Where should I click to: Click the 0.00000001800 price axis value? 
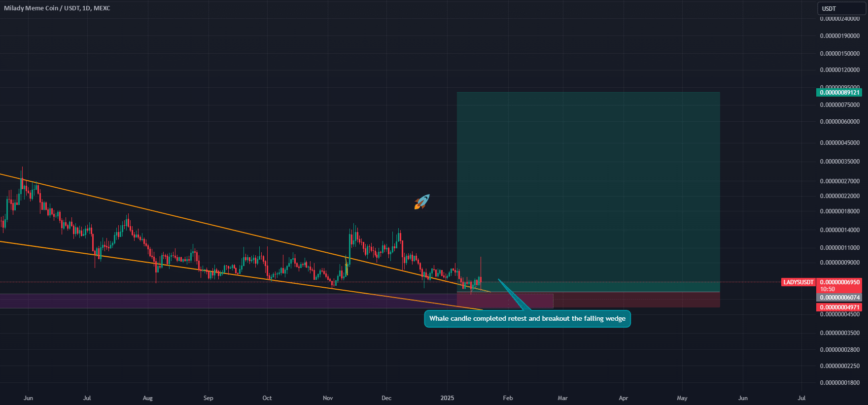pyautogui.click(x=839, y=383)
